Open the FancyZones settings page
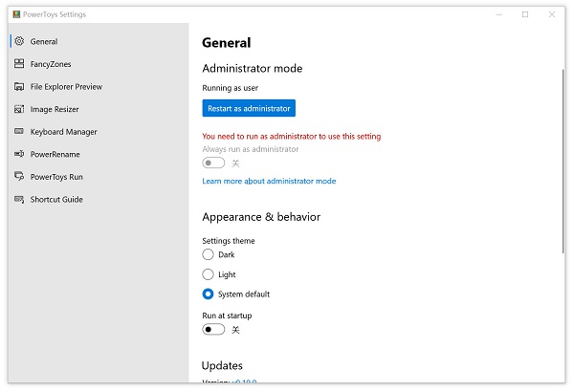The height and width of the screenshot is (392, 574). (99, 64)
